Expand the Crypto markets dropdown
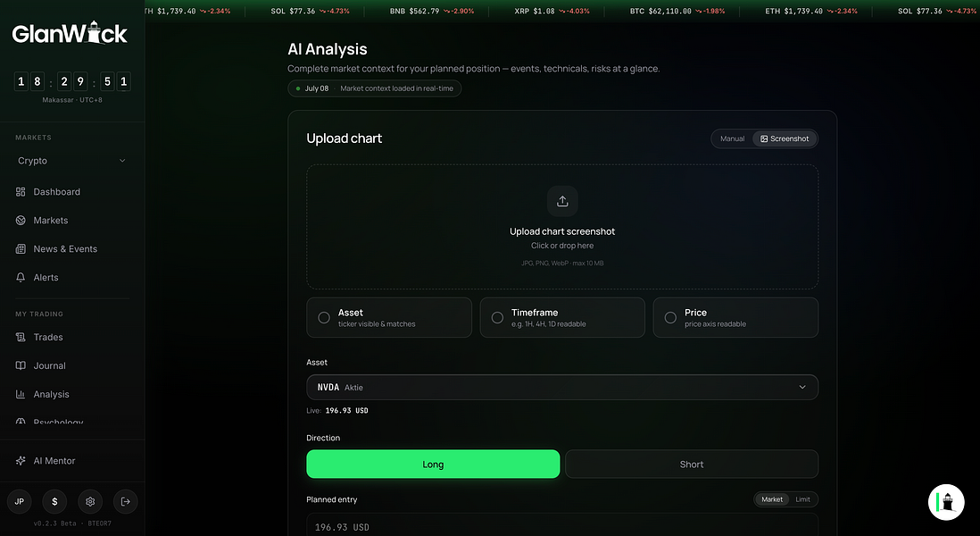 [x=72, y=161]
